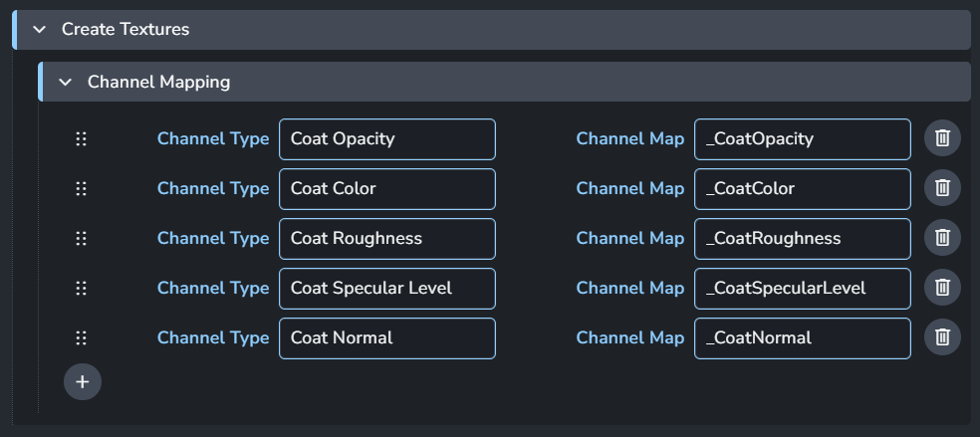Add a new channel mapping with plus button
This screenshot has height=437, width=980.
83,382
